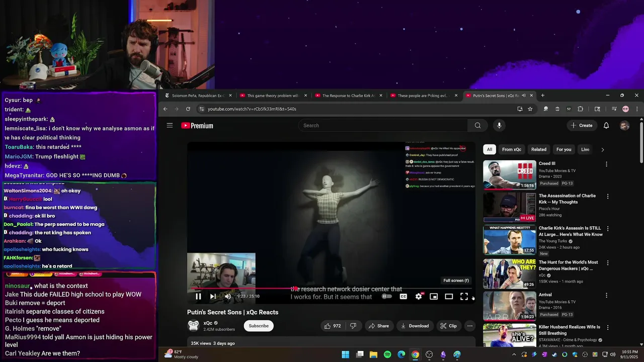This screenshot has width=644, height=362.
Task: Switch to These people are f*cking evil tab
Action: click(x=423, y=96)
